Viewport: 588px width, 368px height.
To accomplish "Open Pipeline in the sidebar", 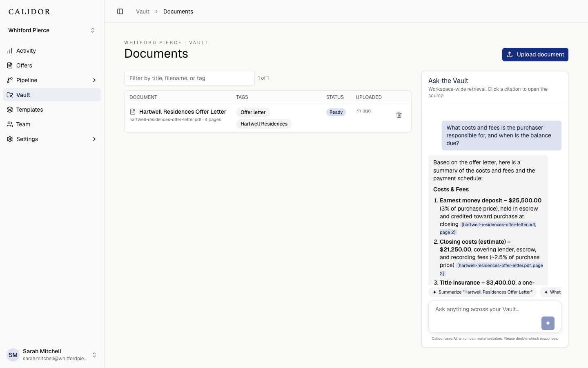I will pos(52,80).
